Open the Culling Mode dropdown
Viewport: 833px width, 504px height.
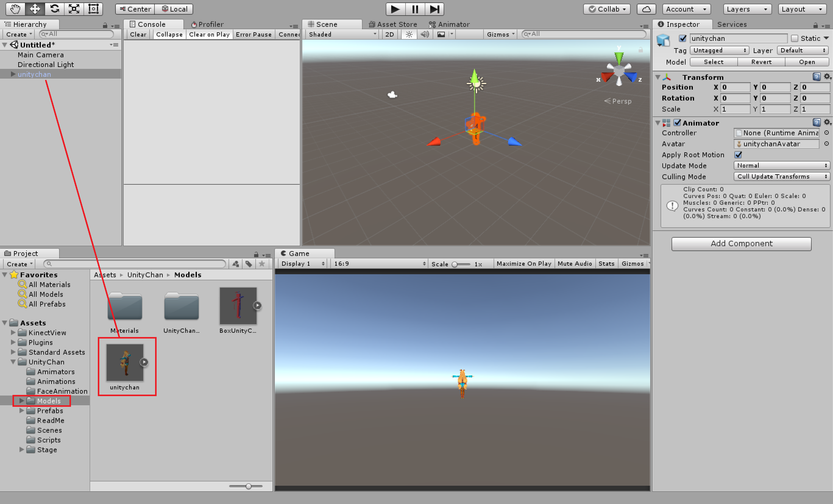(781, 176)
